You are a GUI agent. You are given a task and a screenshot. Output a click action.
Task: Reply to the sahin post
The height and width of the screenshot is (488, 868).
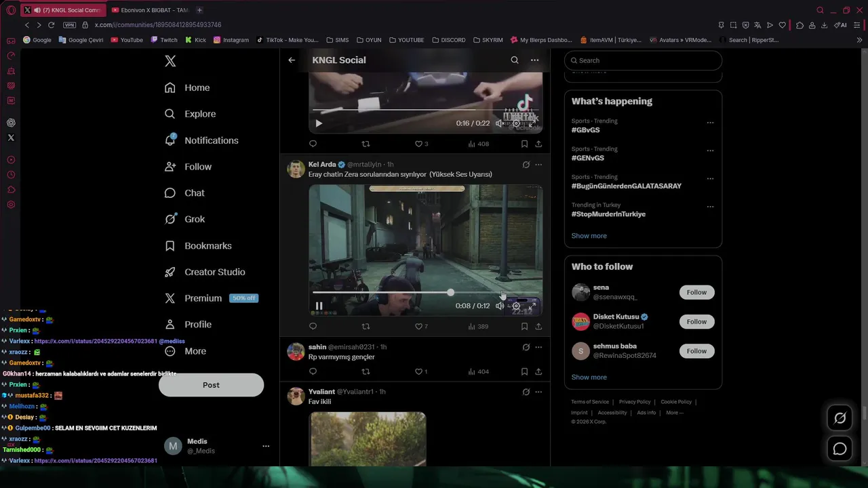313,371
